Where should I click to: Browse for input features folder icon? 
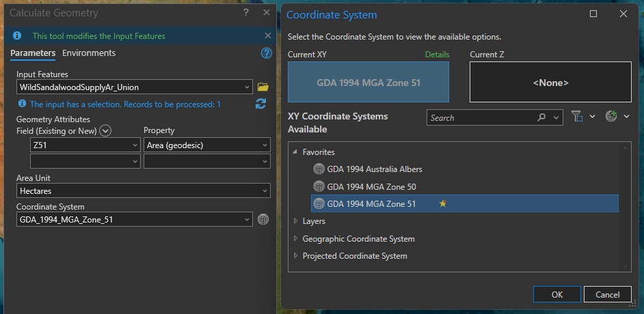click(x=263, y=87)
